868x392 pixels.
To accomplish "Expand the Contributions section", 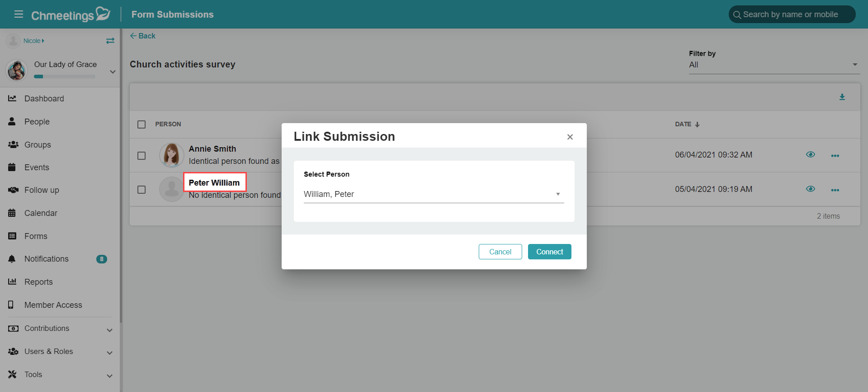I will coord(60,329).
